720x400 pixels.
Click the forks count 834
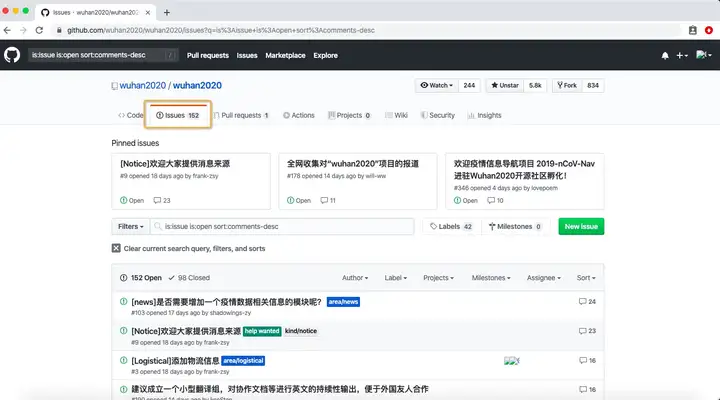click(593, 85)
